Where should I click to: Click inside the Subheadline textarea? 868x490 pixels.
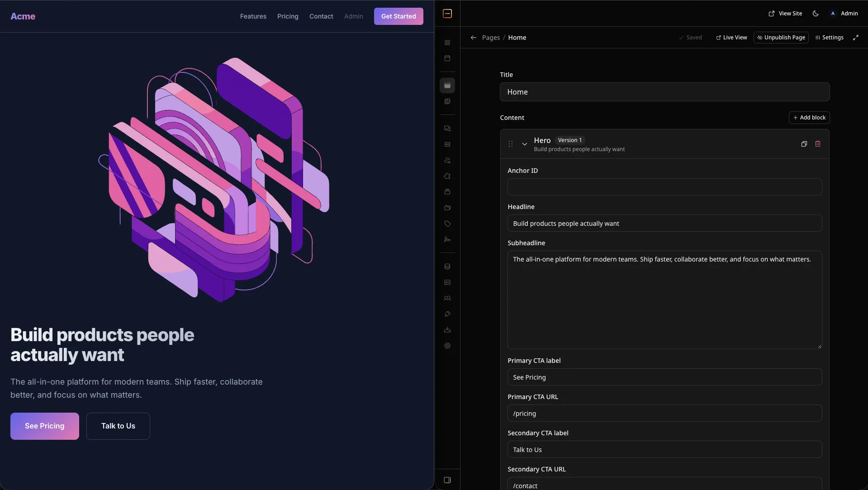pyautogui.click(x=664, y=300)
